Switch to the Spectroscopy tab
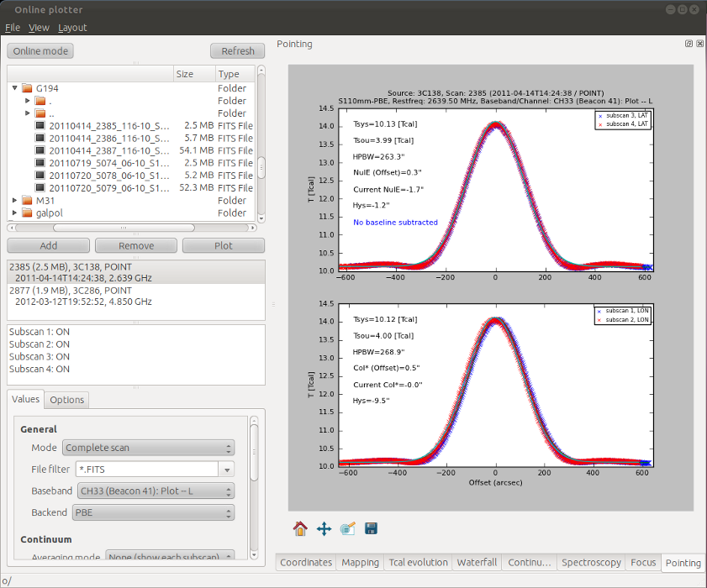707x588 pixels. coord(591,563)
